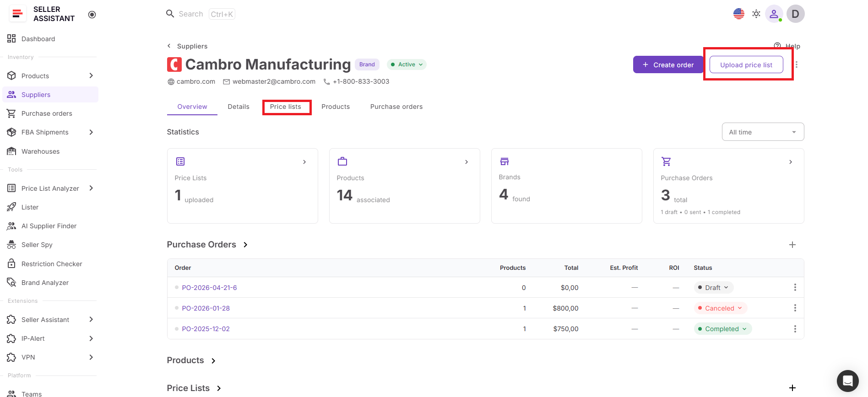This screenshot has height=397, width=868.
Task: Open the Lister tool
Action: coord(30,207)
